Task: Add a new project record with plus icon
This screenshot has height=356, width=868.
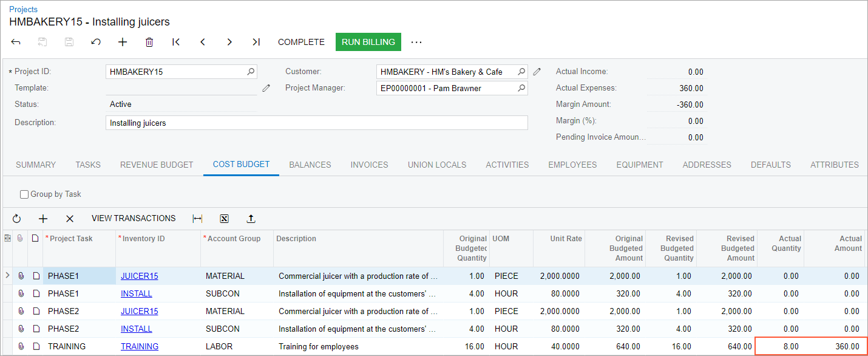Action: pos(123,42)
